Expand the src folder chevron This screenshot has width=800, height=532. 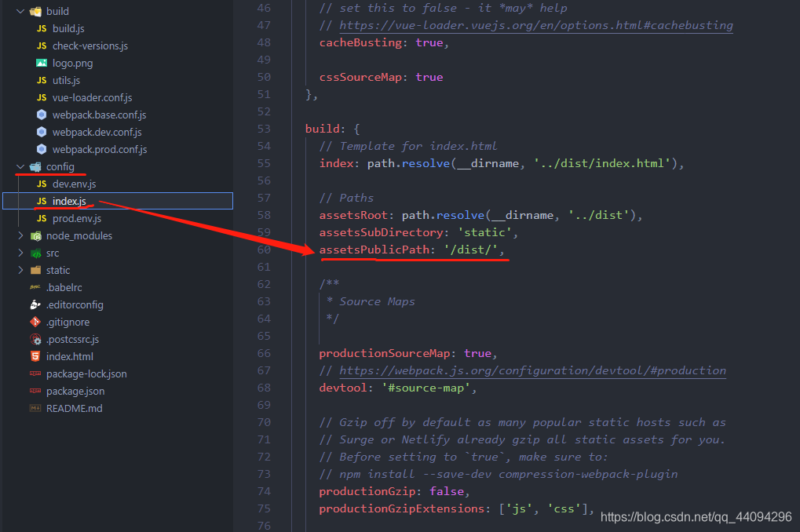click(20, 253)
